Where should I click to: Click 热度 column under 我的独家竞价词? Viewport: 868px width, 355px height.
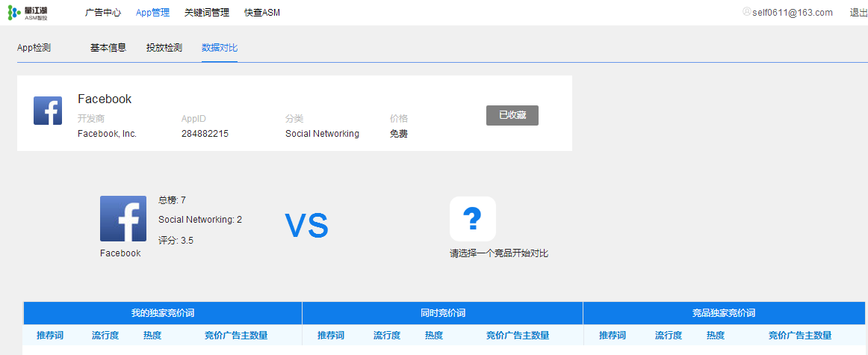152,335
